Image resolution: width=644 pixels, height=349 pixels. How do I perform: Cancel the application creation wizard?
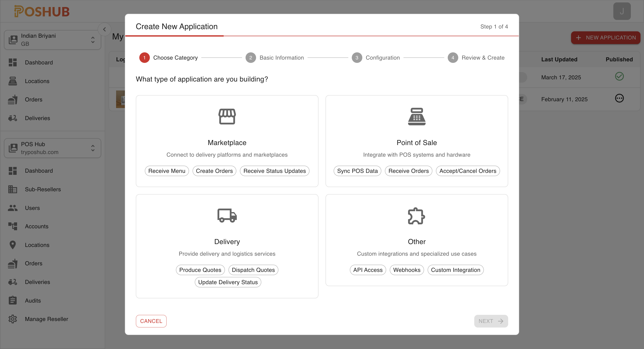151,321
